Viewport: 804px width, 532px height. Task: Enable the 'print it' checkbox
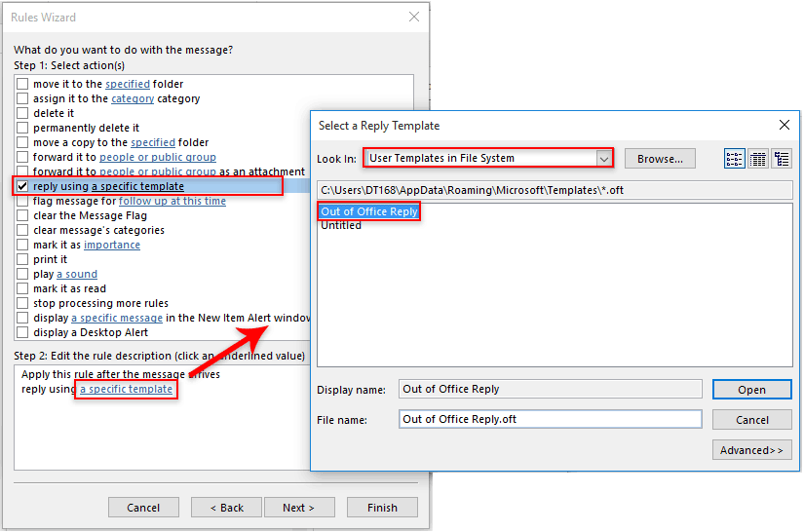coord(22,259)
